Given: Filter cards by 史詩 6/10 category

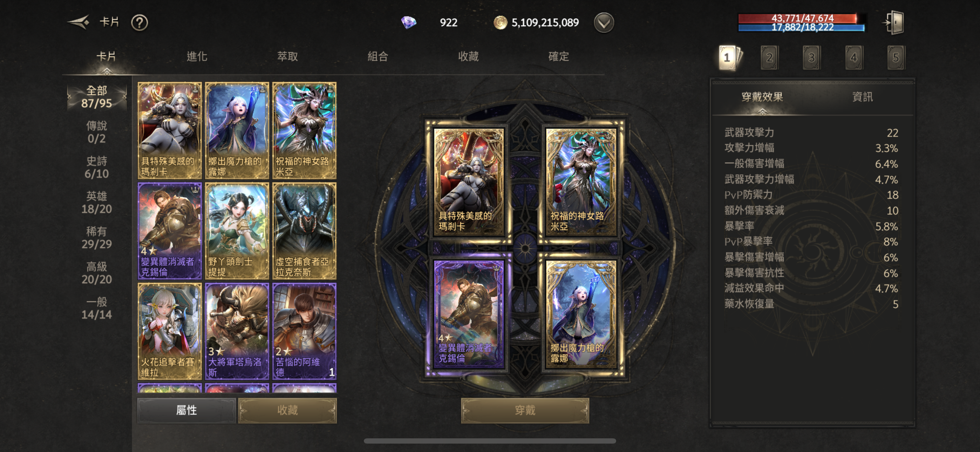Looking at the screenshot, I should coord(97,167).
